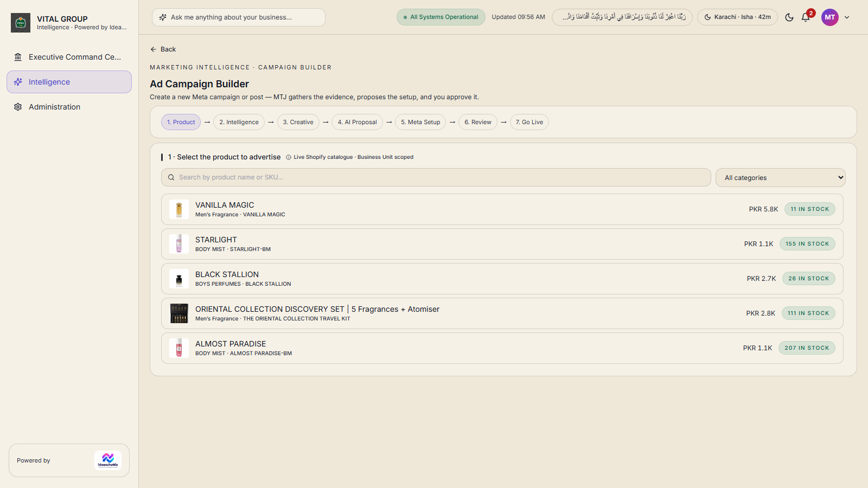Click the PKR 2.7K Black Stallion price

pyautogui.click(x=761, y=279)
